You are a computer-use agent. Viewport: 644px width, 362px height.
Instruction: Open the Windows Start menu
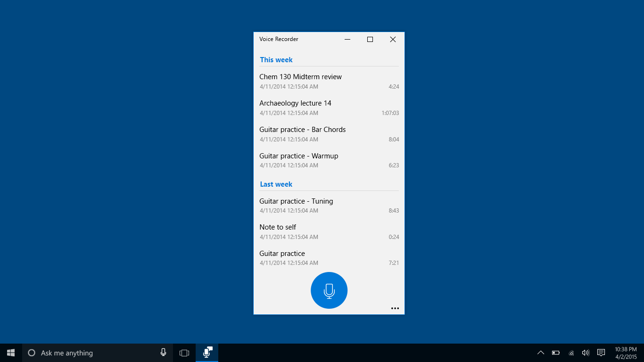(10, 353)
